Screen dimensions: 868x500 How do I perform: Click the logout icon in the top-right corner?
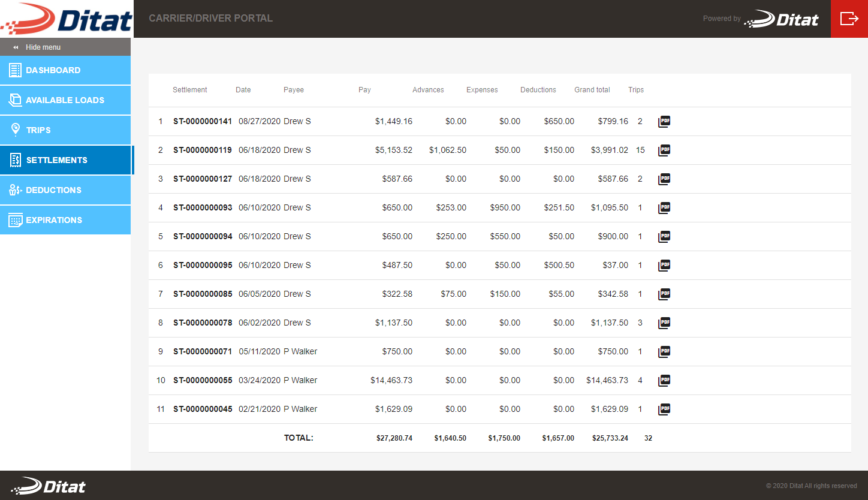pyautogui.click(x=849, y=18)
